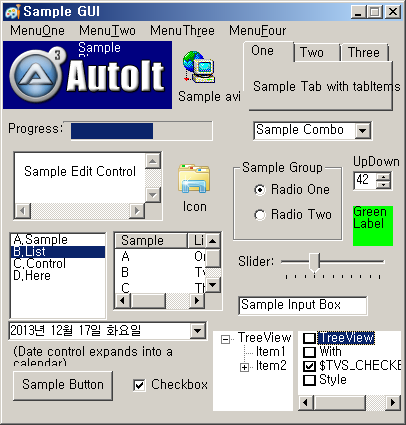Minimize the Sample GUI window
This screenshot has height=425, width=406.
[x=359, y=12]
